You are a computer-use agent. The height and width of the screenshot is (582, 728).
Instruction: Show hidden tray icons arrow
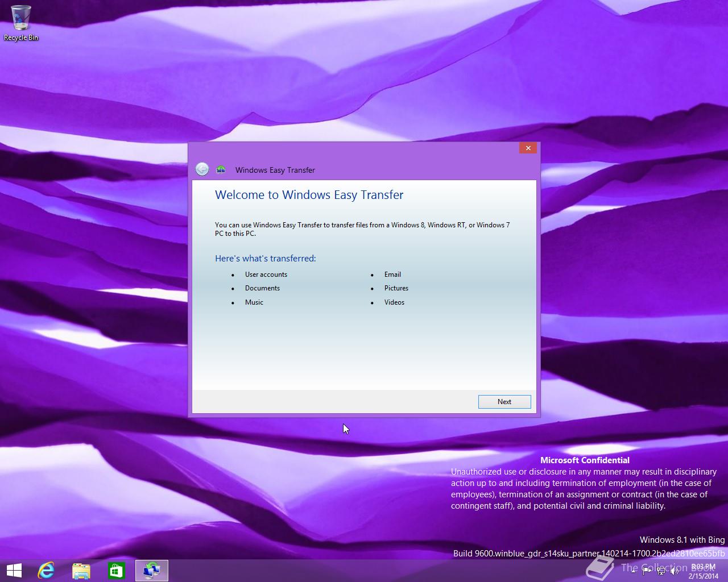(x=634, y=571)
